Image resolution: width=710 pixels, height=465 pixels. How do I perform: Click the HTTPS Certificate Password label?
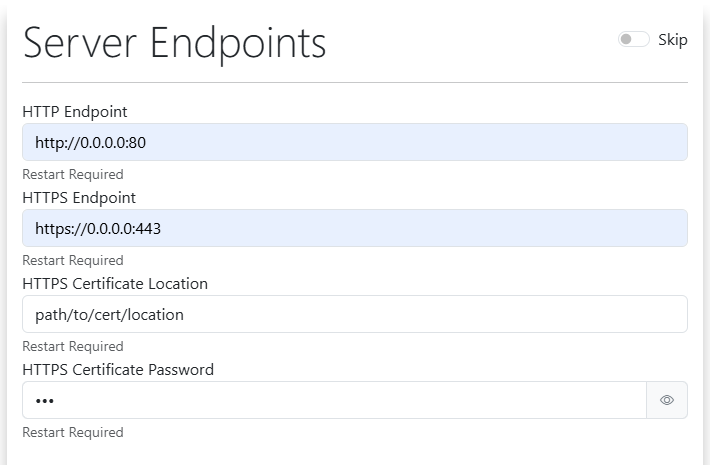point(118,370)
